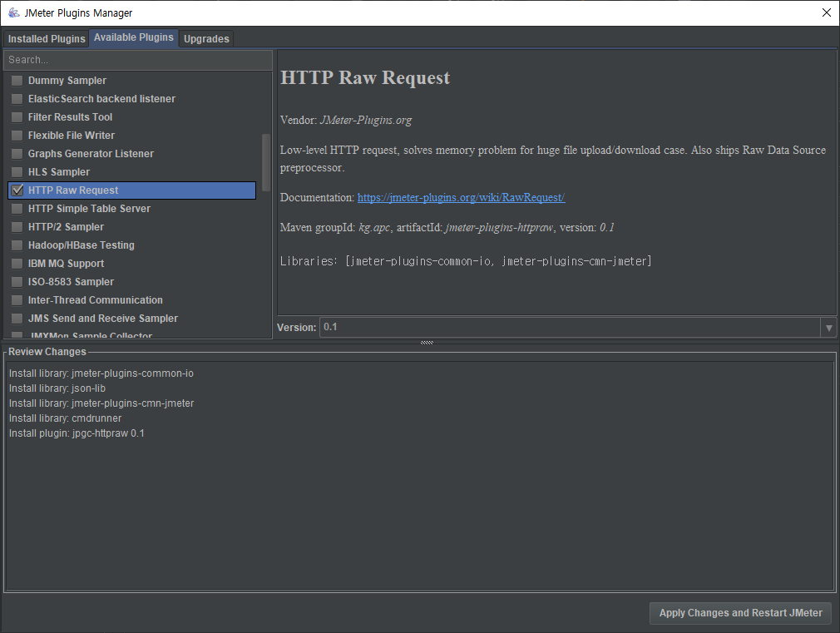Viewport: 840px width, 633px height.
Task: Click the Maven groupId kg.apc line
Action: point(447,227)
